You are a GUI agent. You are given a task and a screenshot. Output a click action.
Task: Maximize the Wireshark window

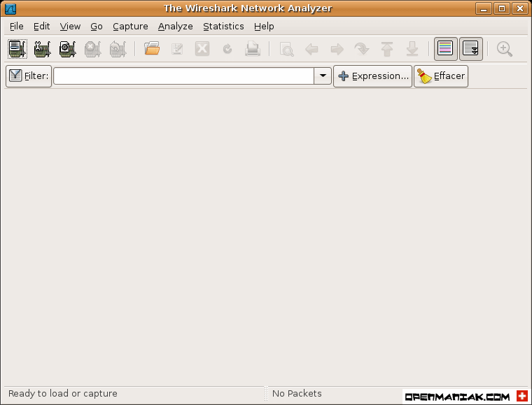point(502,8)
